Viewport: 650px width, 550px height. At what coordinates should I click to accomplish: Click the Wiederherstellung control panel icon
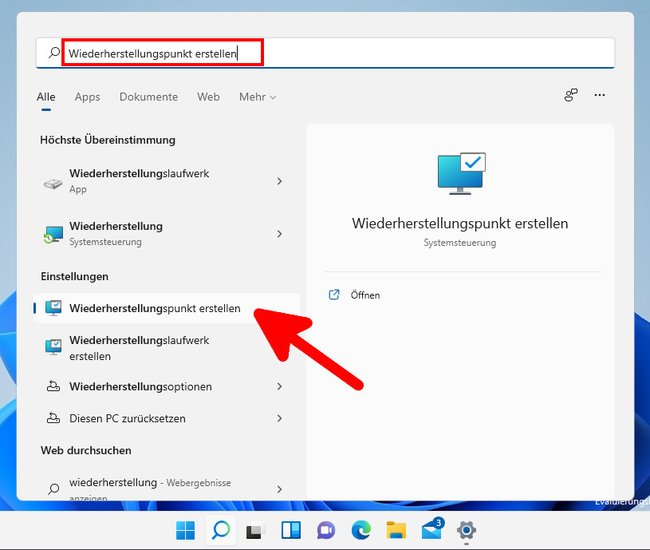point(53,235)
